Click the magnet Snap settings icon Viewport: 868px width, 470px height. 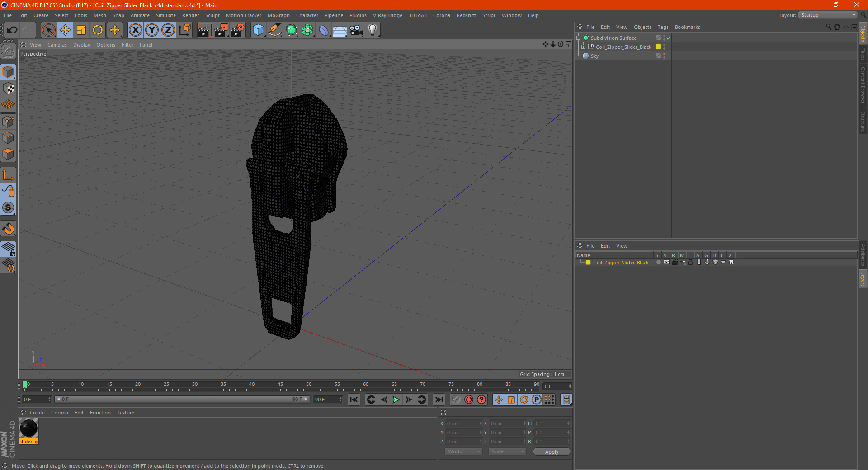point(9,229)
